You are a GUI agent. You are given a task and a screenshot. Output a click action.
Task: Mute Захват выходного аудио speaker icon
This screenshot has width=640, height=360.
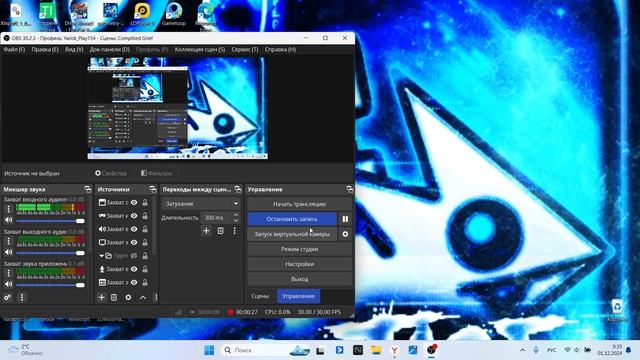tap(9, 252)
